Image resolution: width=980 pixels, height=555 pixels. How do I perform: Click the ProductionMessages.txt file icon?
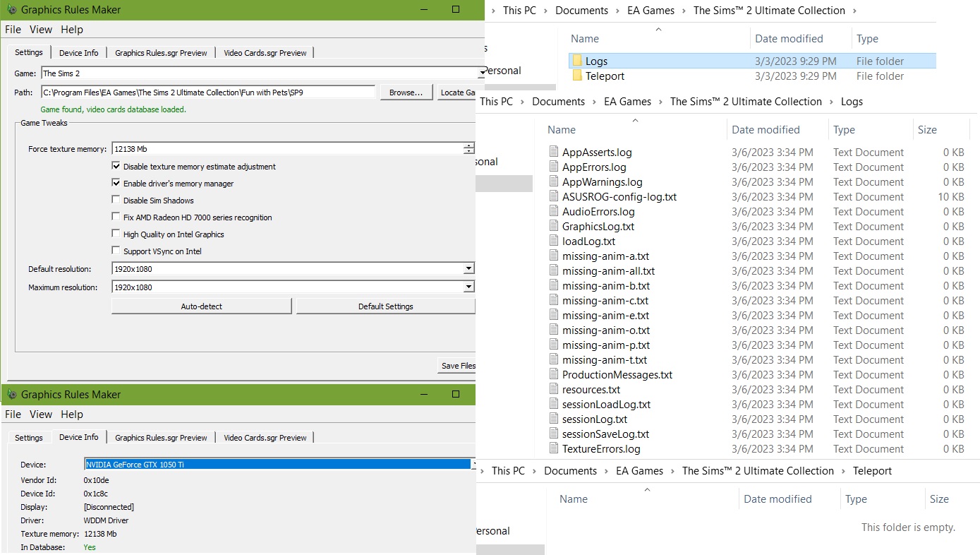[x=554, y=375]
